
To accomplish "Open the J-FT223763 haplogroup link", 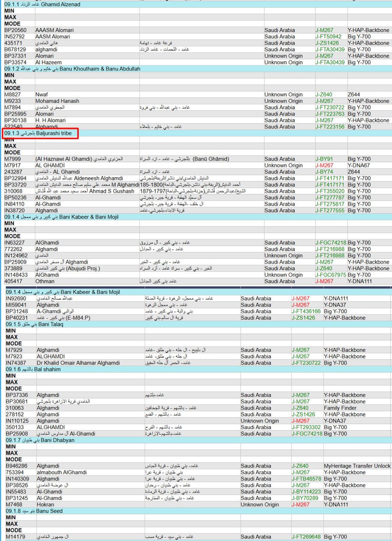I will pos(330,114).
